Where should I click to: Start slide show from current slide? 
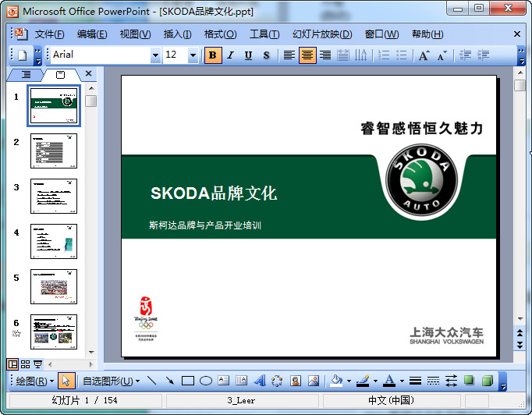[x=37, y=364]
